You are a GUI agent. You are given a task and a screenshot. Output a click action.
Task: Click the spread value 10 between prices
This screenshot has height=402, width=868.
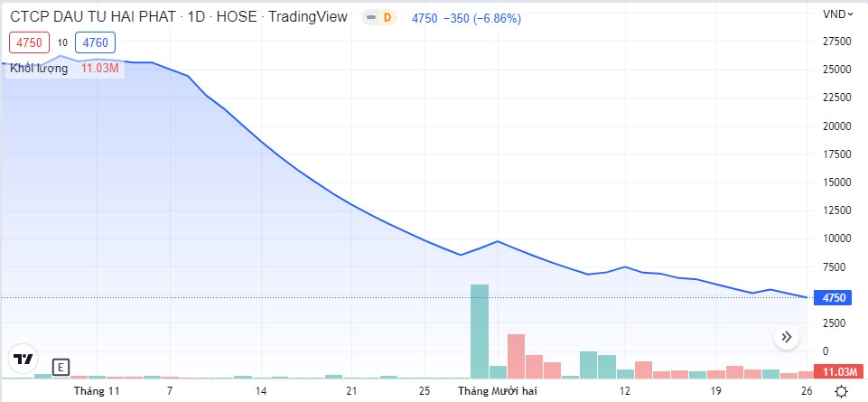(63, 42)
